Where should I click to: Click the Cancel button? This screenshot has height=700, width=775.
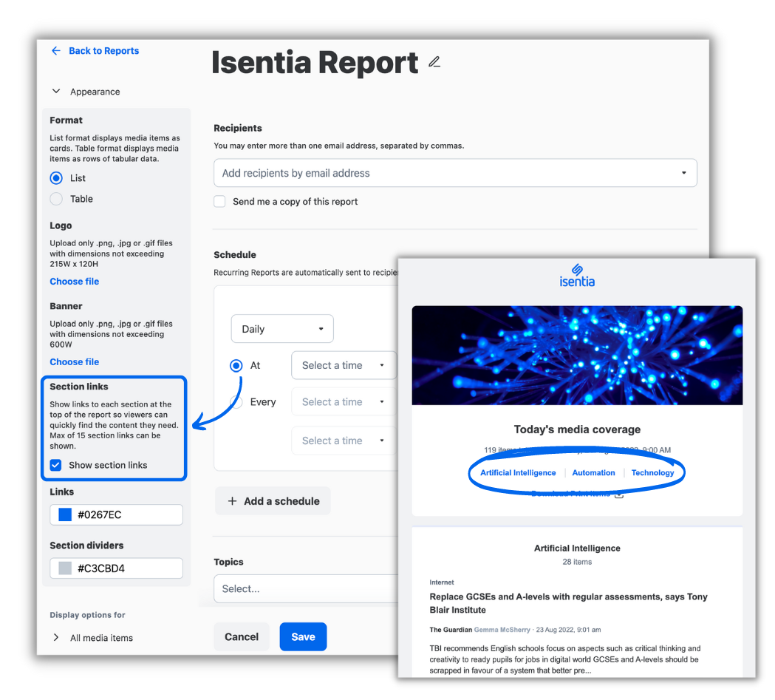tap(242, 636)
